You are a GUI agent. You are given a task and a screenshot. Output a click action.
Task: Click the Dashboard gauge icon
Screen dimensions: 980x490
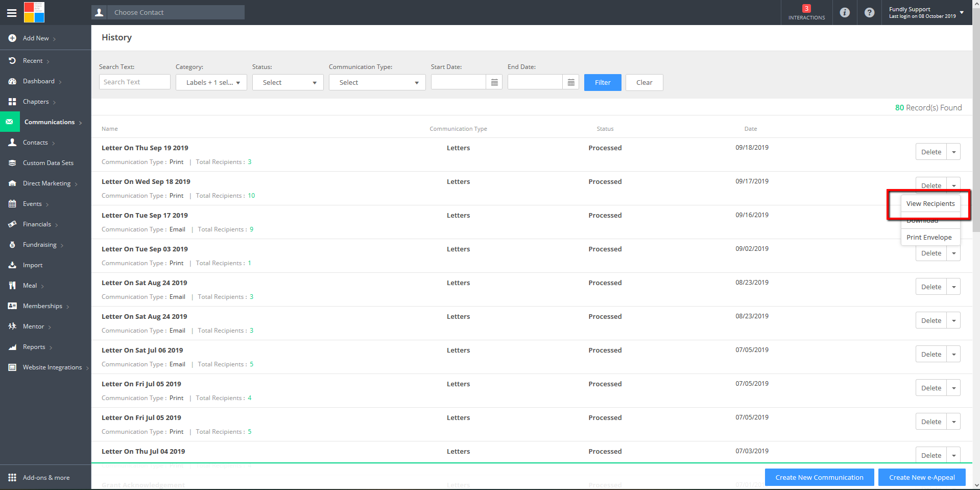coord(12,81)
